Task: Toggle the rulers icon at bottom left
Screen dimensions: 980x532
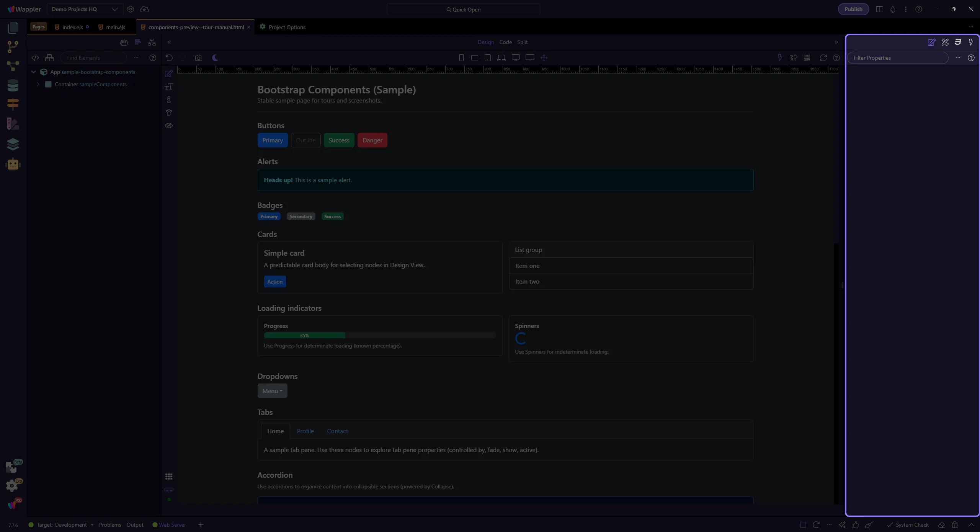Action: (x=169, y=490)
